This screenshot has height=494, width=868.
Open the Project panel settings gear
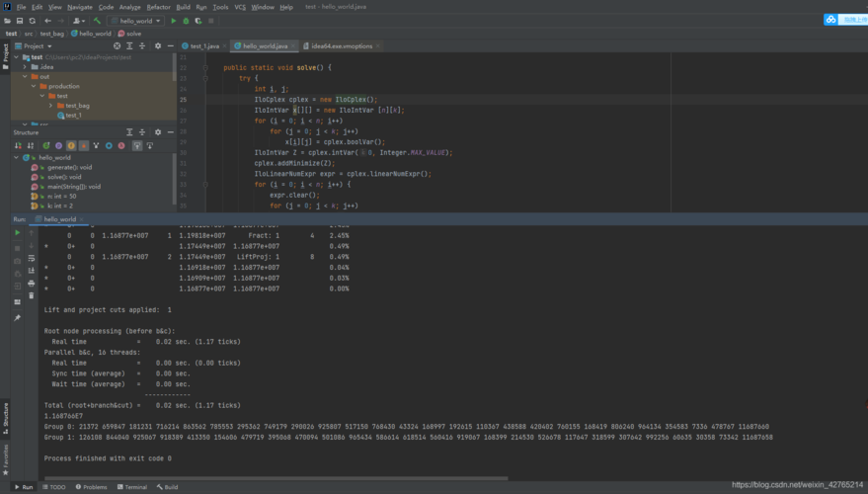click(x=158, y=46)
